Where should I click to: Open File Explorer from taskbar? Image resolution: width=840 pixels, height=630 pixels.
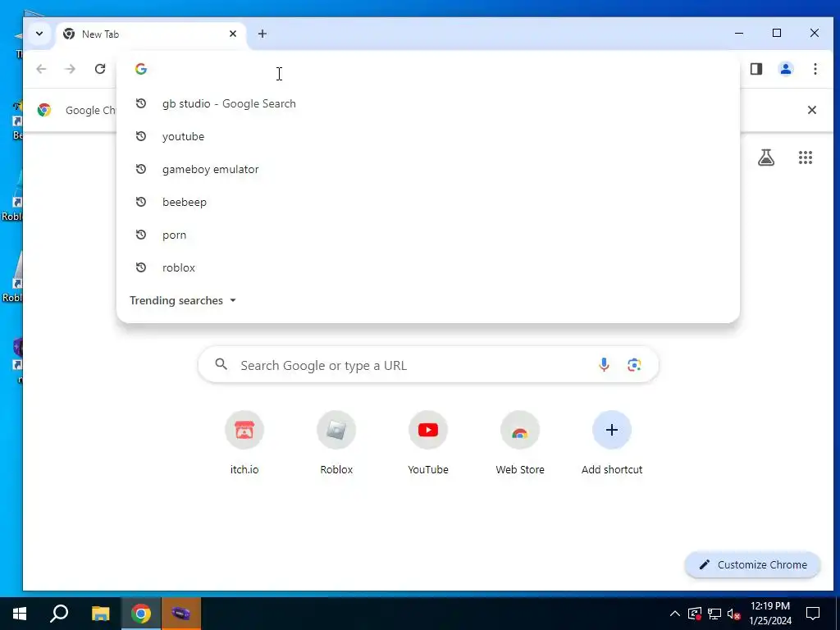point(100,614)
